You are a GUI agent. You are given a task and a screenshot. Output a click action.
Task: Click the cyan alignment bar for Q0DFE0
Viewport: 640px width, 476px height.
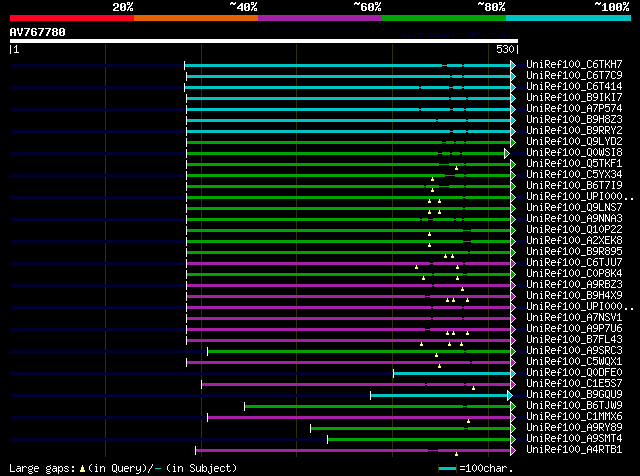(x=452, y=374)
